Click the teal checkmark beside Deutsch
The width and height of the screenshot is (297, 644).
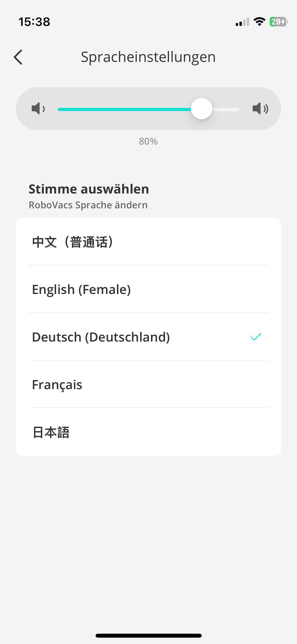coord(256,337)
